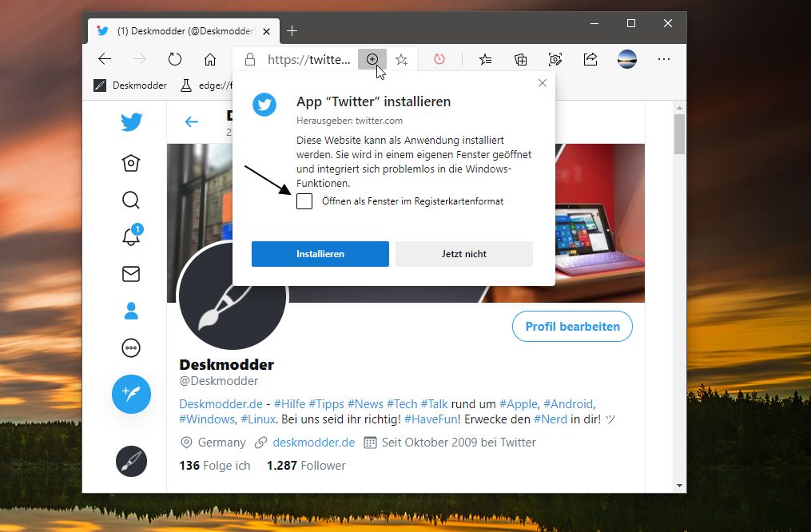Select the Deskmodder browser tab

(x=184, y=31)
